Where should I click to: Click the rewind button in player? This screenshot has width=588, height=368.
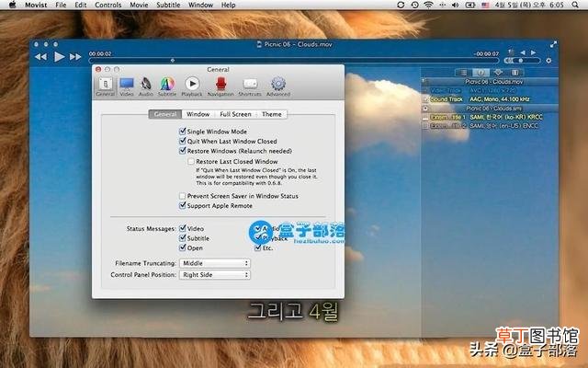click(x=40, y=57)
